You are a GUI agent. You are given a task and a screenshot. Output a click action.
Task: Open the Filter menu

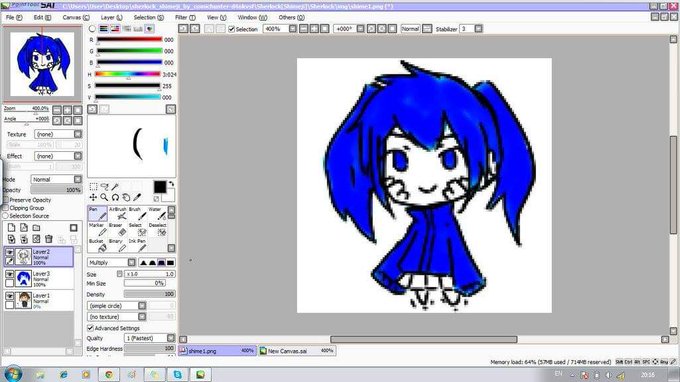pyautogui.click(x=185, y=17)
